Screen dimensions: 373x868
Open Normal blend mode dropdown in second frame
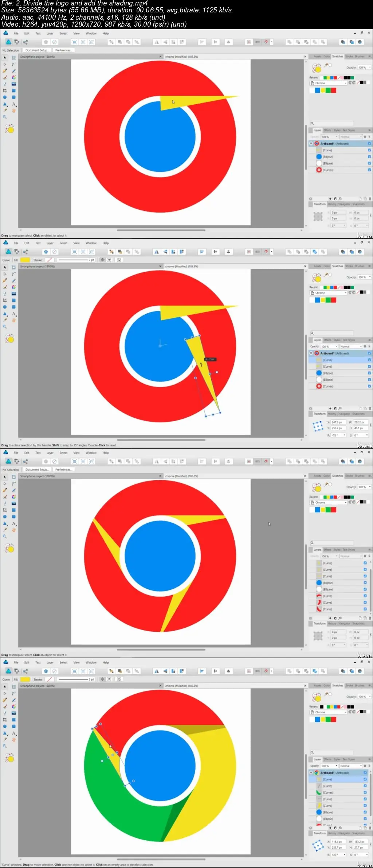(351, 346)
